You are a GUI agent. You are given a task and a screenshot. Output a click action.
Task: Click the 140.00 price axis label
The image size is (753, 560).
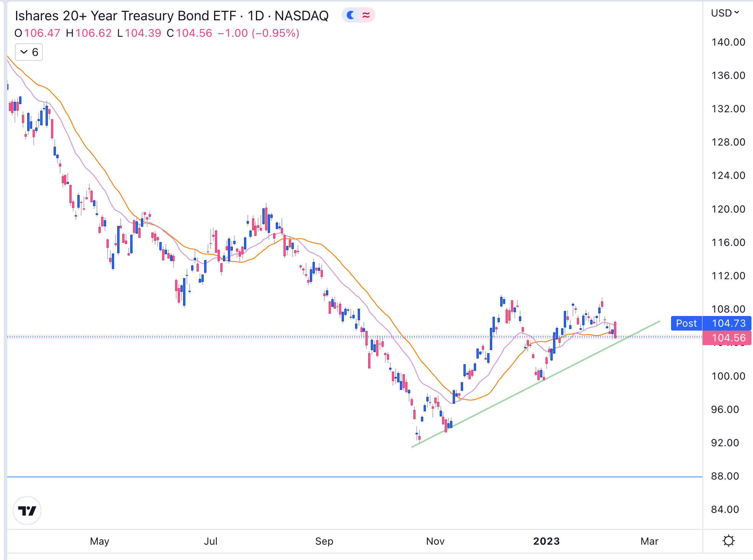pyautogui.click(x=728, y=42)
